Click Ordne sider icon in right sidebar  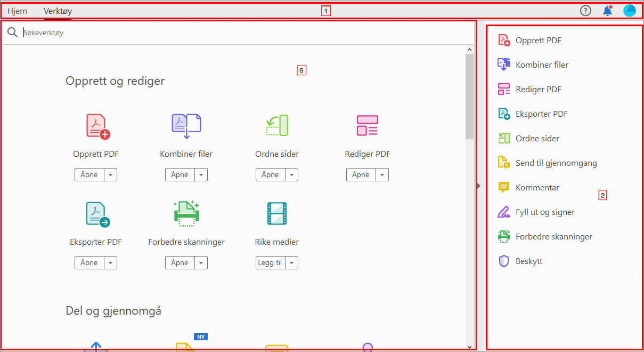[503, 139]
